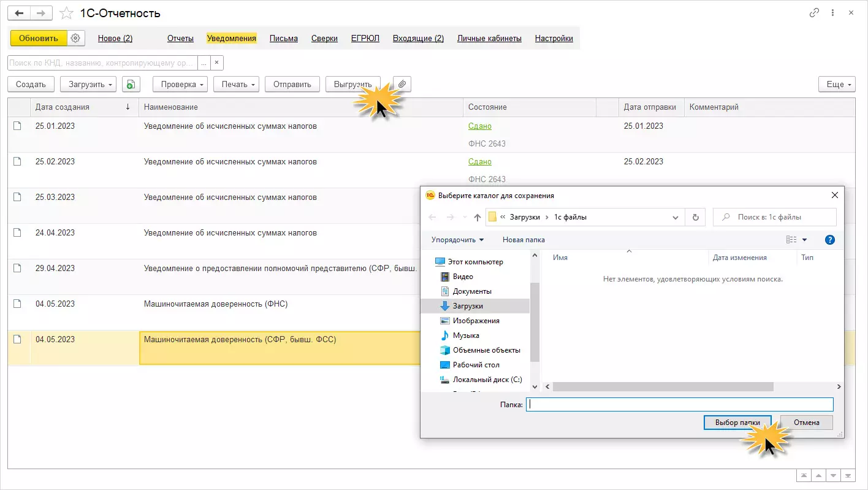The height and width of the screenshot is (490, 868).
Task: Click the Поиск в: 1с файлы search box
Action: tap(775, 217)
